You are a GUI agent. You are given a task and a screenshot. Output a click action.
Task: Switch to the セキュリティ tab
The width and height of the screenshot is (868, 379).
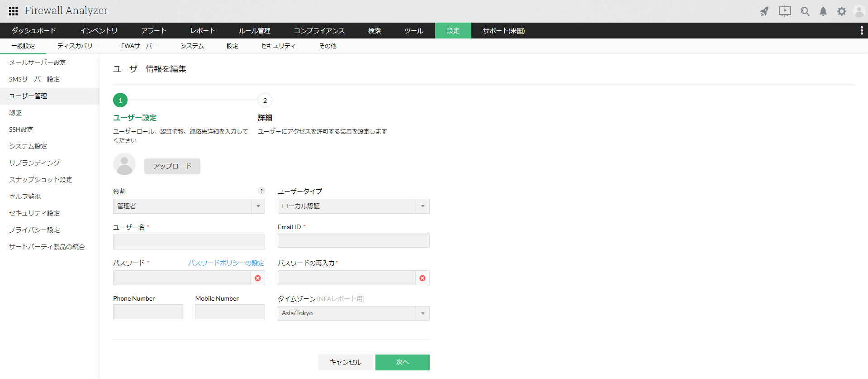pyautogui.click(x=278, y=46)
